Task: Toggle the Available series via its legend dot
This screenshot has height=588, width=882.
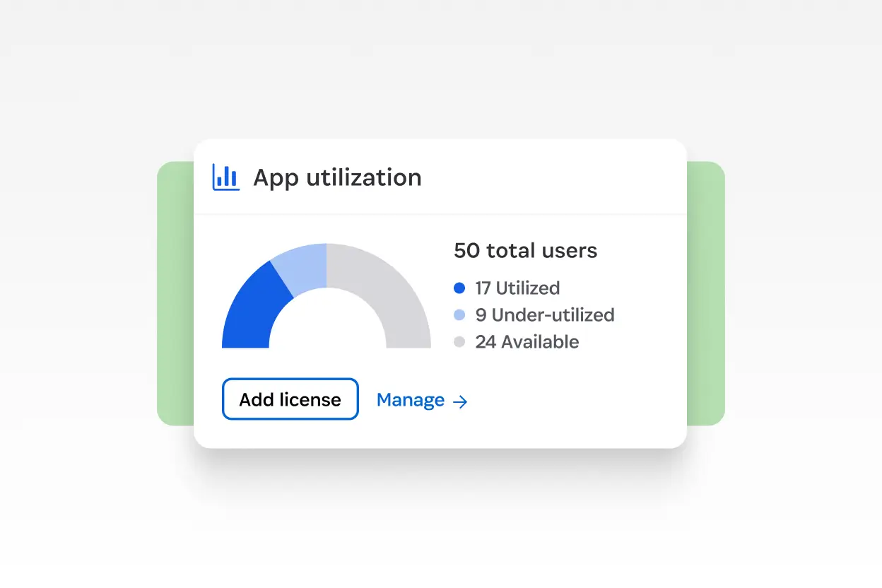Action: (x=459, y=342)
